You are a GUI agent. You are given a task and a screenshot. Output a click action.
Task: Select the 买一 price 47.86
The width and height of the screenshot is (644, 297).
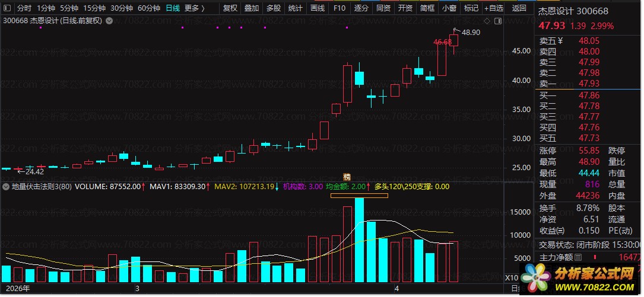589,95
